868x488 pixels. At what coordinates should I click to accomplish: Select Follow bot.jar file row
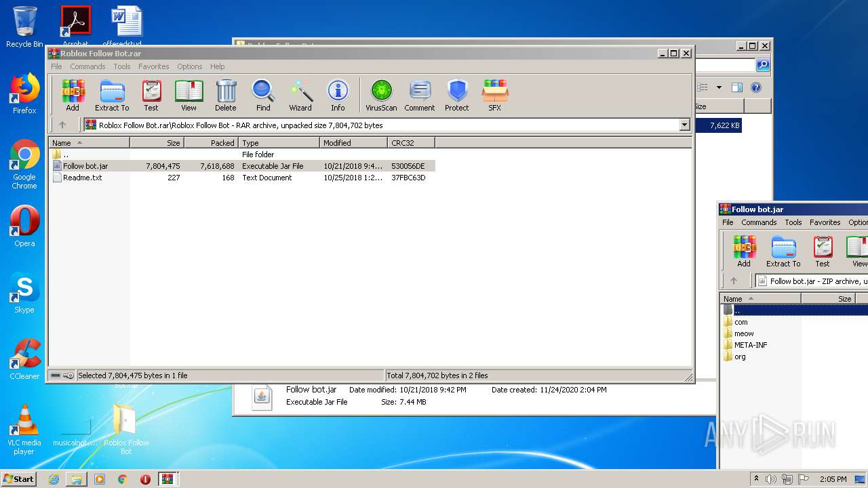click(242, 166)
